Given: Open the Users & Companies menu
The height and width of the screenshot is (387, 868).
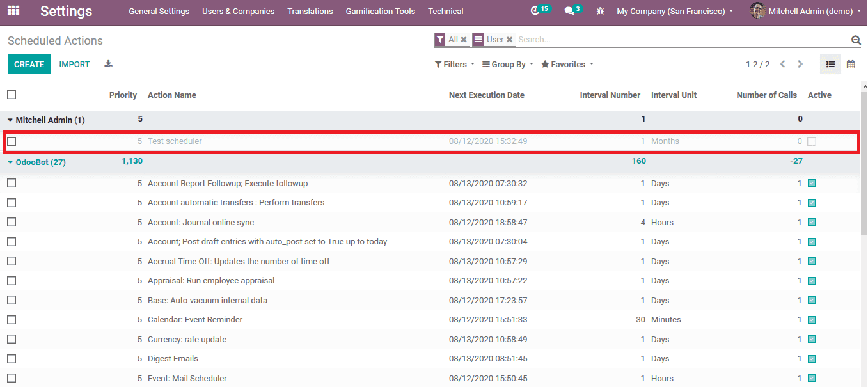Looking at the screenshot, I should tap(239, 12).
